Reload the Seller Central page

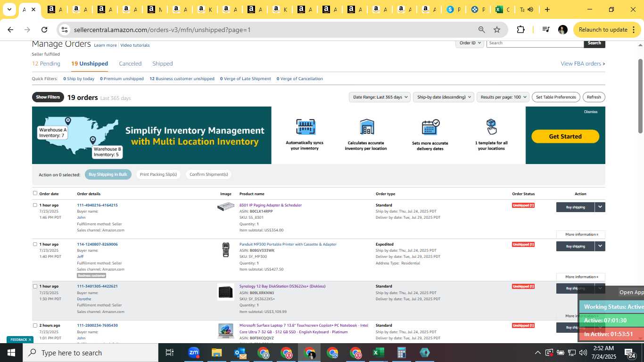tap(44, 30)
